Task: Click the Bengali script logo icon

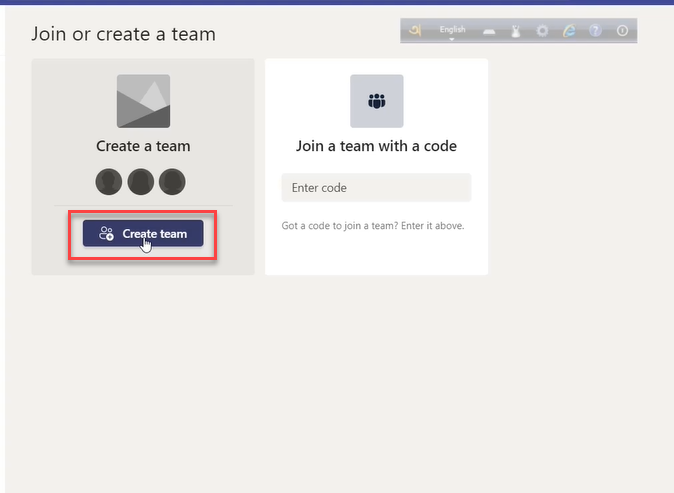Action: [x=415, y=31]
